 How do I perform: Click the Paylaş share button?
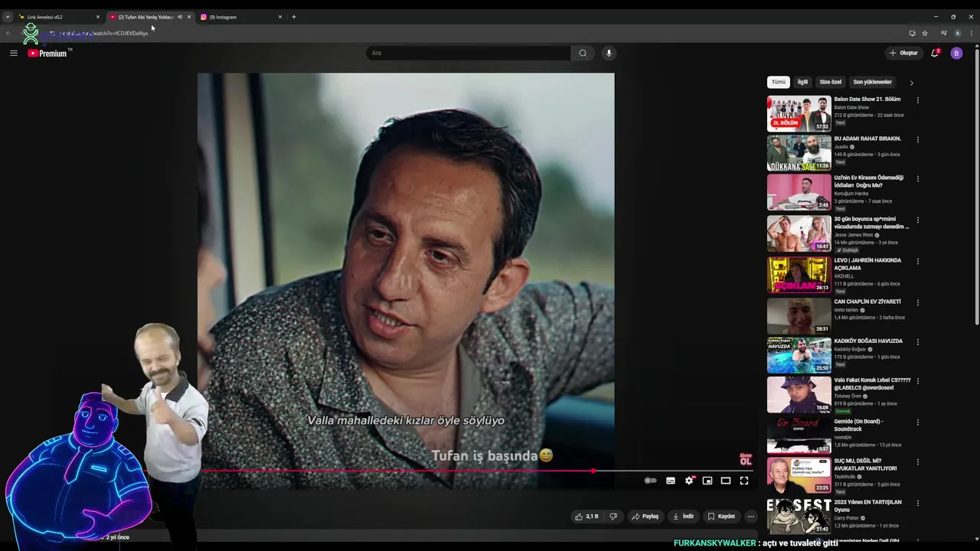point(645,517)
